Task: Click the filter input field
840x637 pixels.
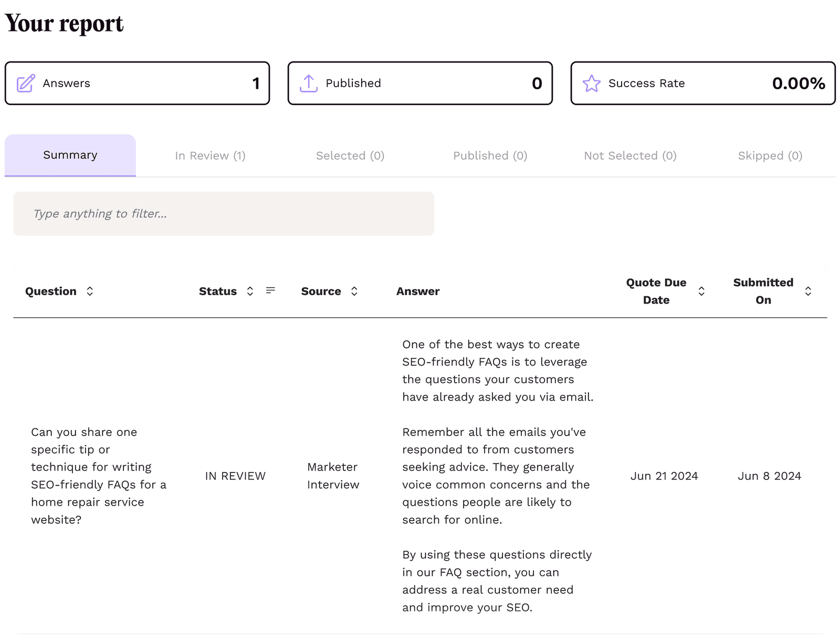Action: 224,214
